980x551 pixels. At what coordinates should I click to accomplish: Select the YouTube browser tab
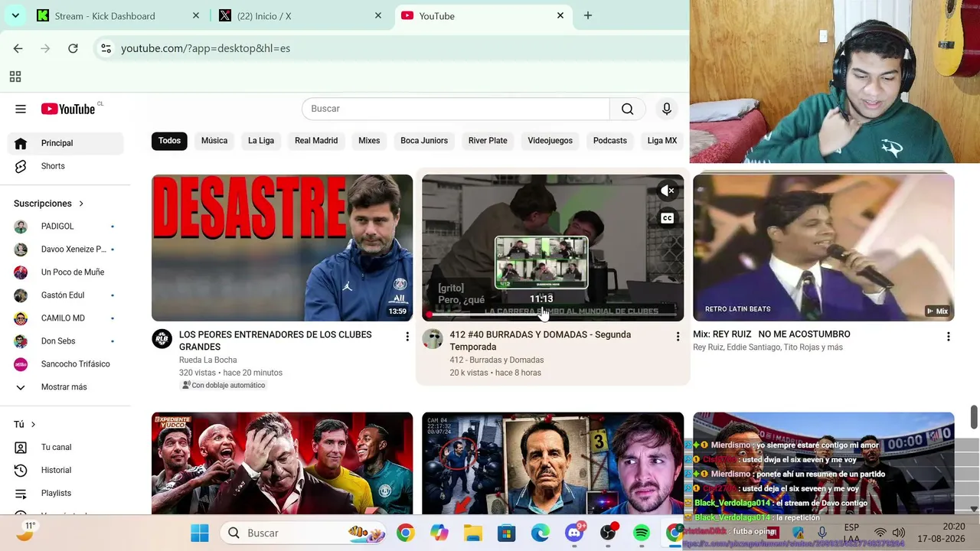pyautogui.click(x=483, y=16)
